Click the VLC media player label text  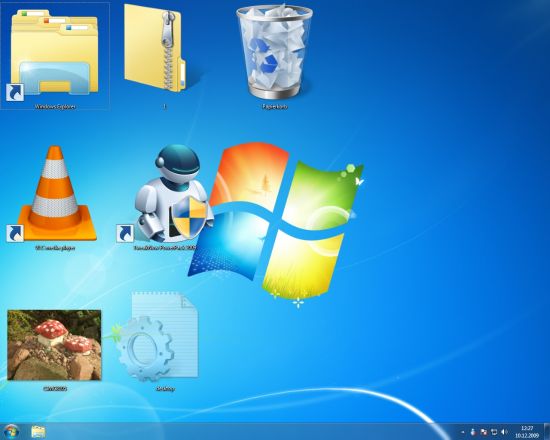[55, 248]
